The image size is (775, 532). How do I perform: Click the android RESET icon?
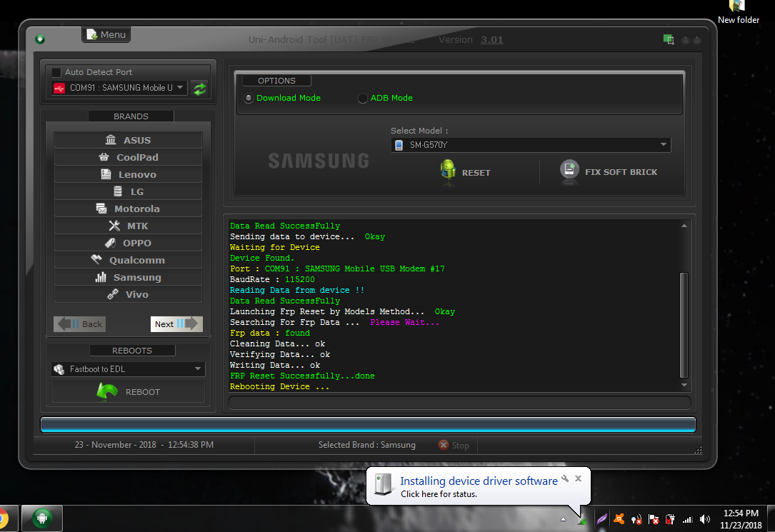(448, 171)
